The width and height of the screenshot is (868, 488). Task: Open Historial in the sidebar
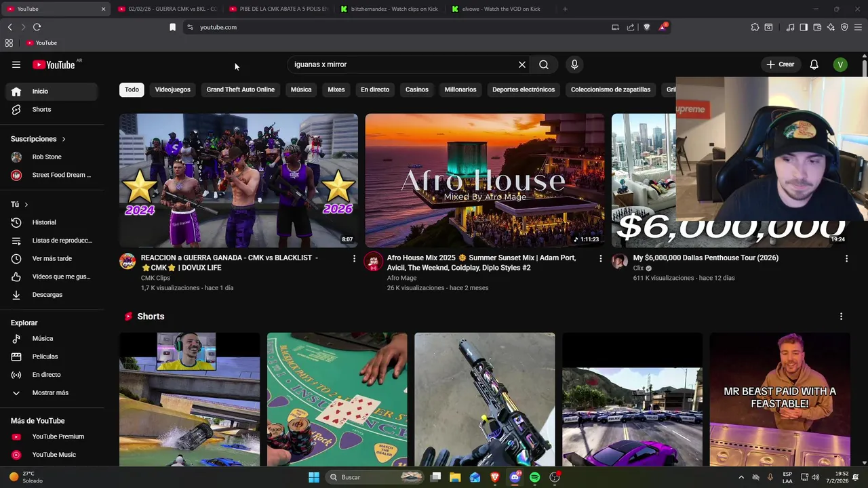pos(52,222)
